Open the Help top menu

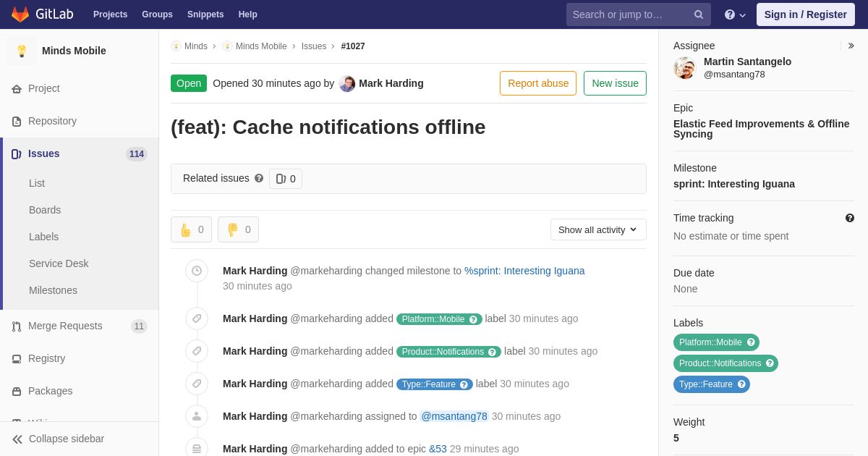(x=248, y=14)
